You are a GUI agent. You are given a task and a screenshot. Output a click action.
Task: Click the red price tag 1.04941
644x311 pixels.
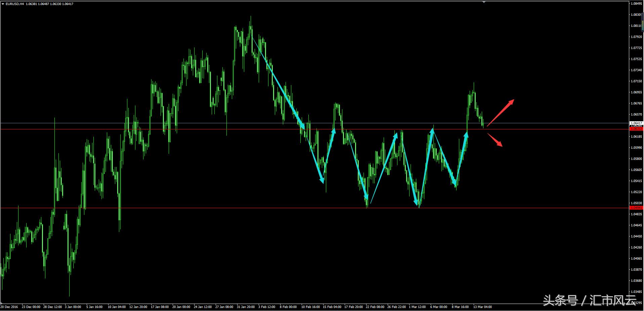pyautogui.click(x=636, y=208)
